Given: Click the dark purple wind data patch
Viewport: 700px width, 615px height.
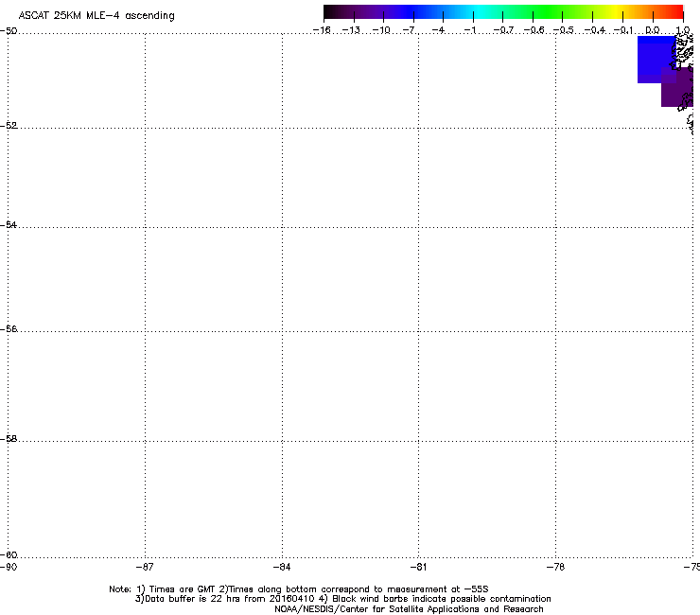Looking at the screenshot, I should 676,89.
